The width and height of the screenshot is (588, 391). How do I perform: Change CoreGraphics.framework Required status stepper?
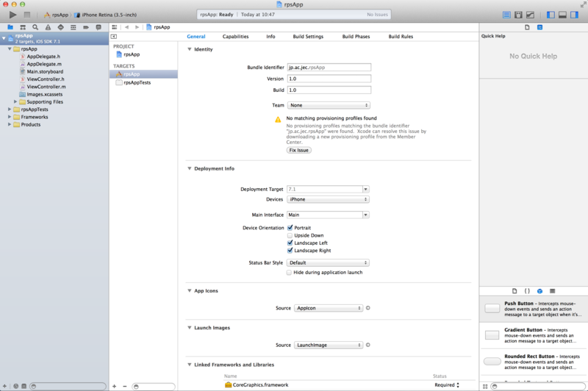point(458,385)
